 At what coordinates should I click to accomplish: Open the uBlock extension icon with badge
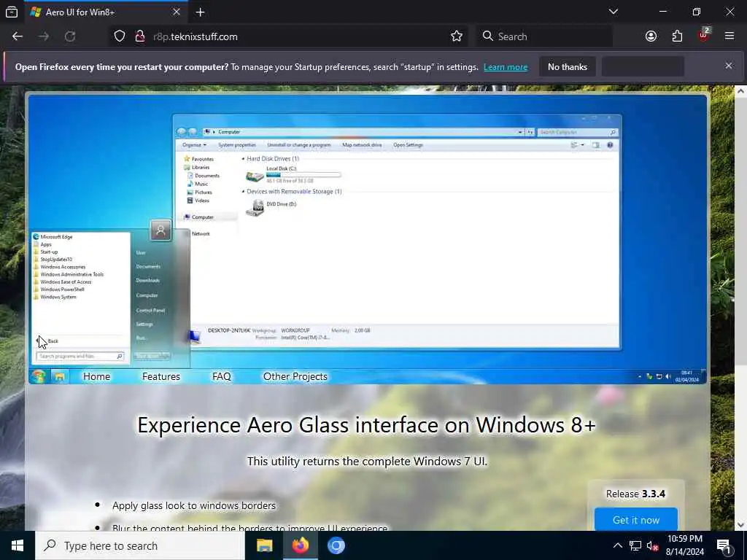[x=704, y=35]
